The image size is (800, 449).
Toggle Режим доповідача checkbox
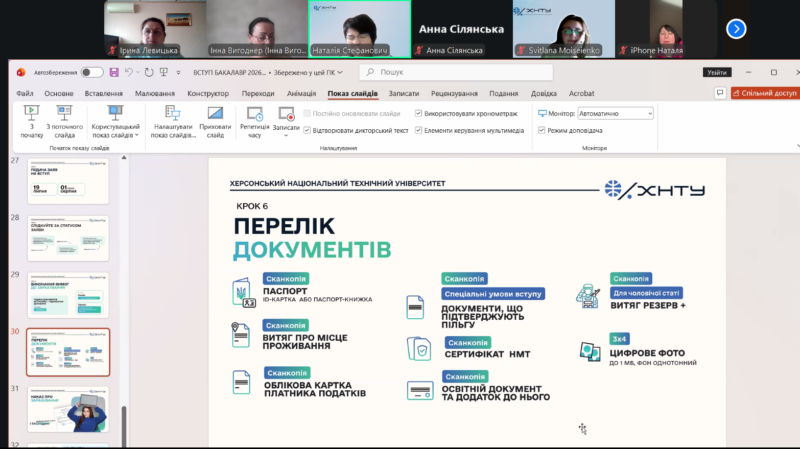(542, 130)
